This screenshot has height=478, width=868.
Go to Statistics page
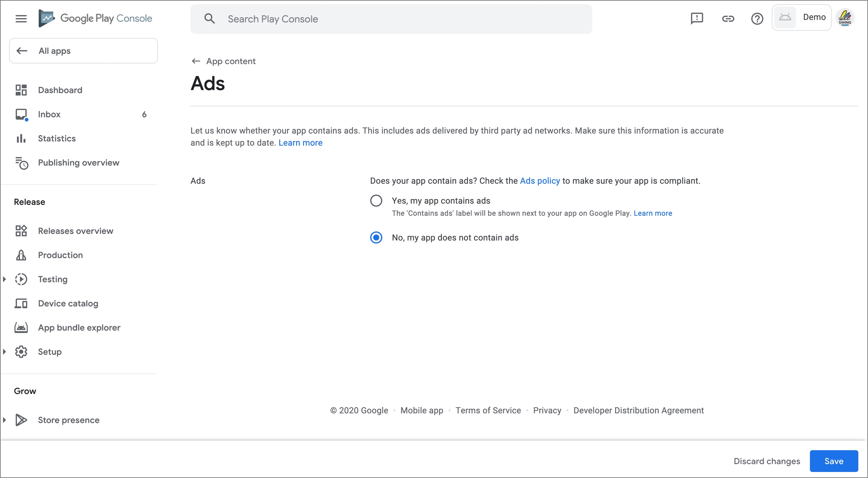point(57,139)
